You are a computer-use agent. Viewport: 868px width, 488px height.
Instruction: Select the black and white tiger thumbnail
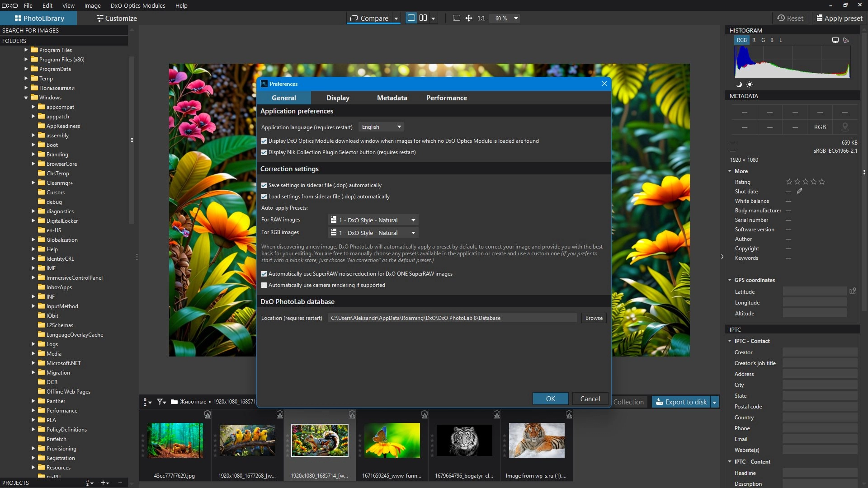tap(464, 440)
